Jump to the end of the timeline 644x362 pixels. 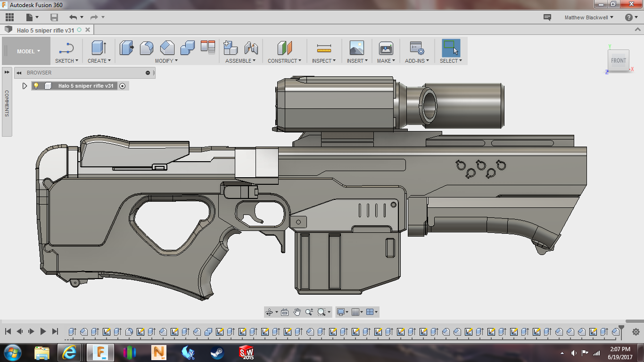coord(55,332)
